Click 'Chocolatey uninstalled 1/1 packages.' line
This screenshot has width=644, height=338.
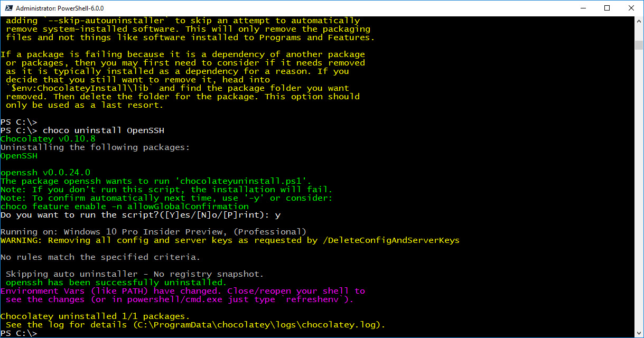pos(95,316)
